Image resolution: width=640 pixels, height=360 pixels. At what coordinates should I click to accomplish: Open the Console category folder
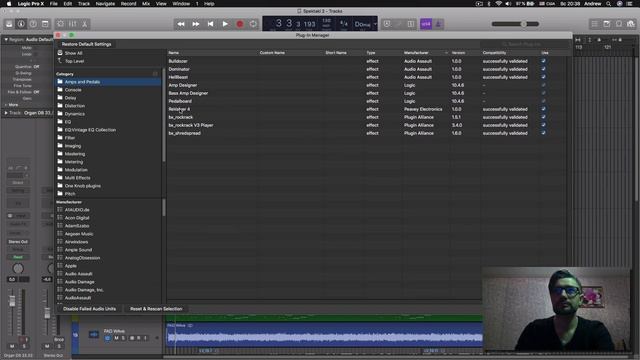point(73,90)
